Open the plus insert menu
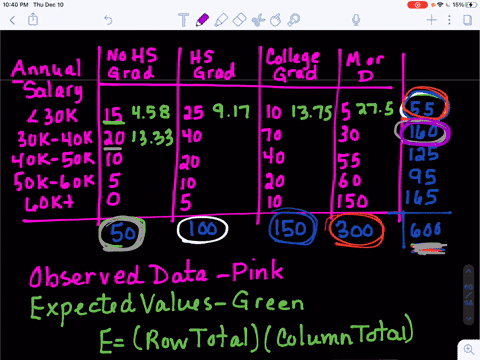 [x=432, y=20]
